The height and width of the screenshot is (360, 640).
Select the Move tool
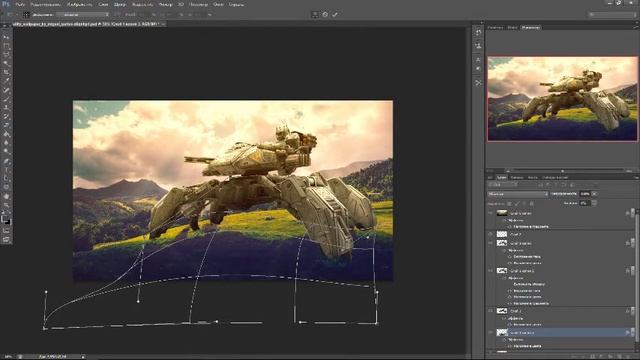click(x=6, y=37)
